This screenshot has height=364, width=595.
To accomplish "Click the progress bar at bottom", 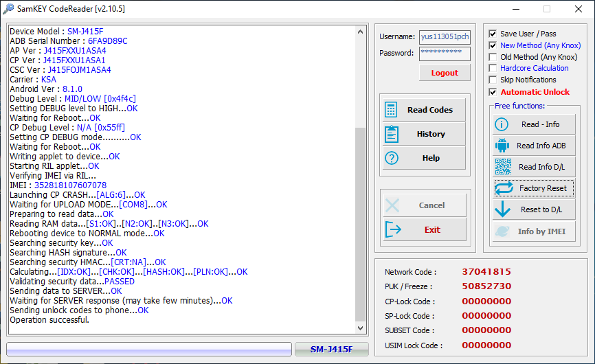I will coord(149,349).
